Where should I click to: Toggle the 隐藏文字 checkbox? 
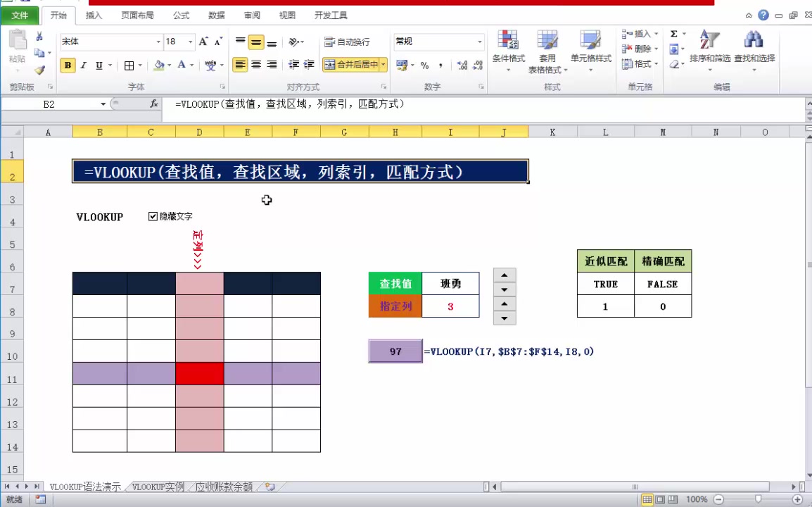click(x=153, y=216)
